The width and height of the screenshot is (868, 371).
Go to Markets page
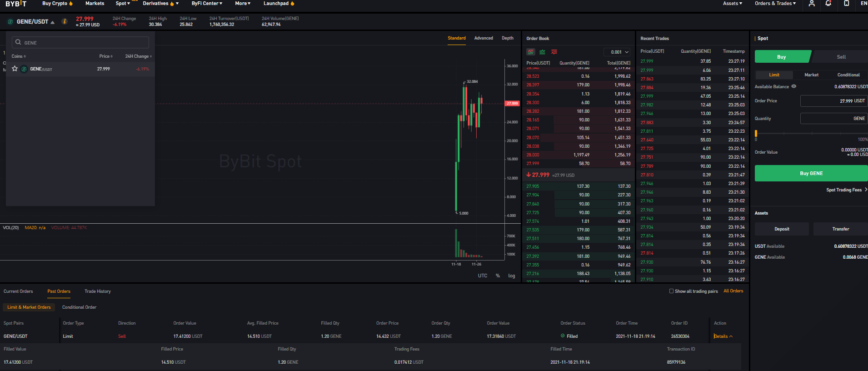click(95, 4)
